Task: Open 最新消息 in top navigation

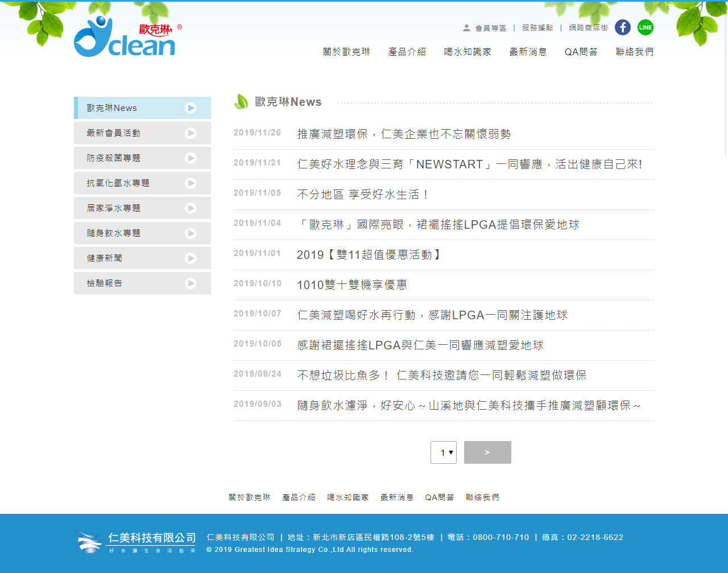Action: [x=528, y=52]
